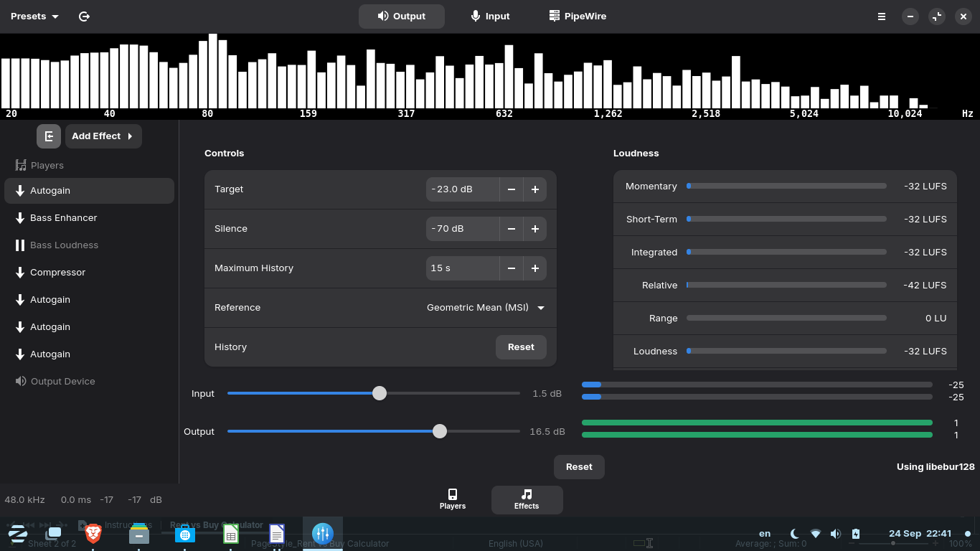Viewport: 980px width, 551px height.
Task: Switch to the PipeWire tab
Action: pos(578,16)
